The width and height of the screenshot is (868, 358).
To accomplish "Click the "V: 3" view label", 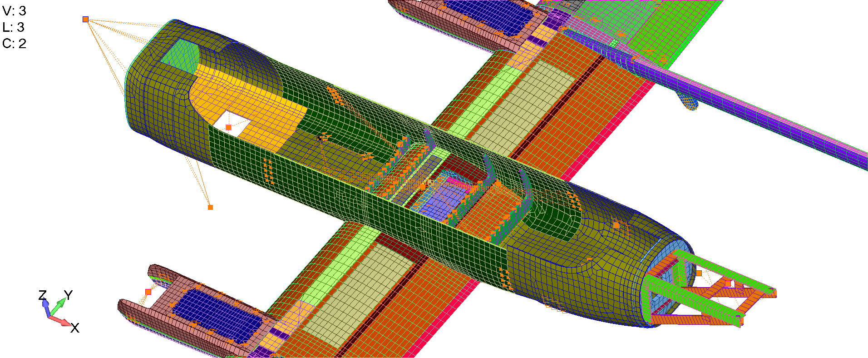I will [14, 11].
